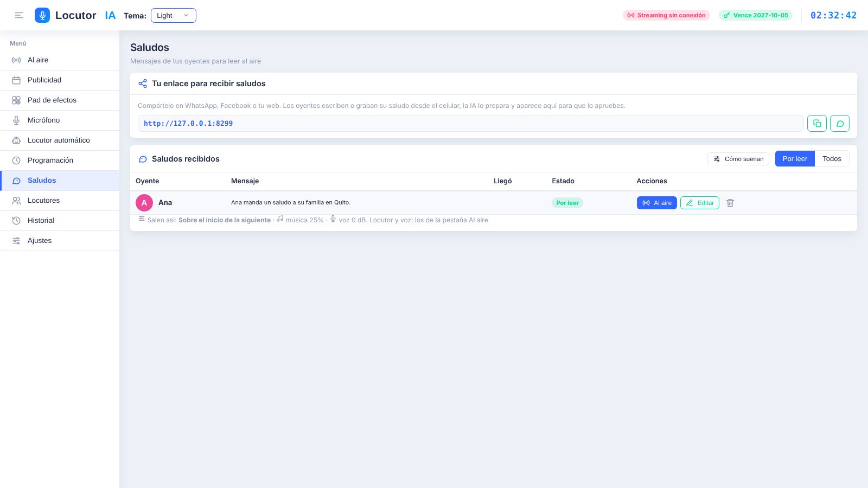Screen dimensions: 868x488
Task: Collapse the sidebar with the hamburger icon
Action: pos(19,15)
